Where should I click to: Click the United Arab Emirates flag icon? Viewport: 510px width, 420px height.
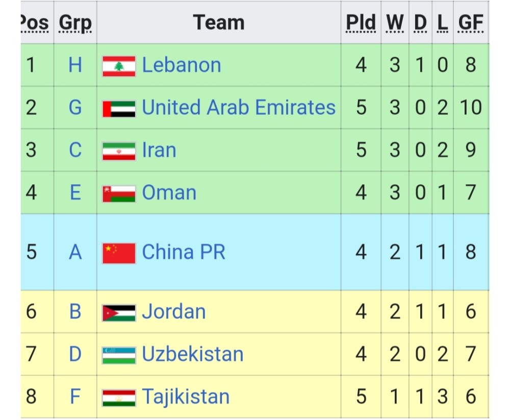119,108
